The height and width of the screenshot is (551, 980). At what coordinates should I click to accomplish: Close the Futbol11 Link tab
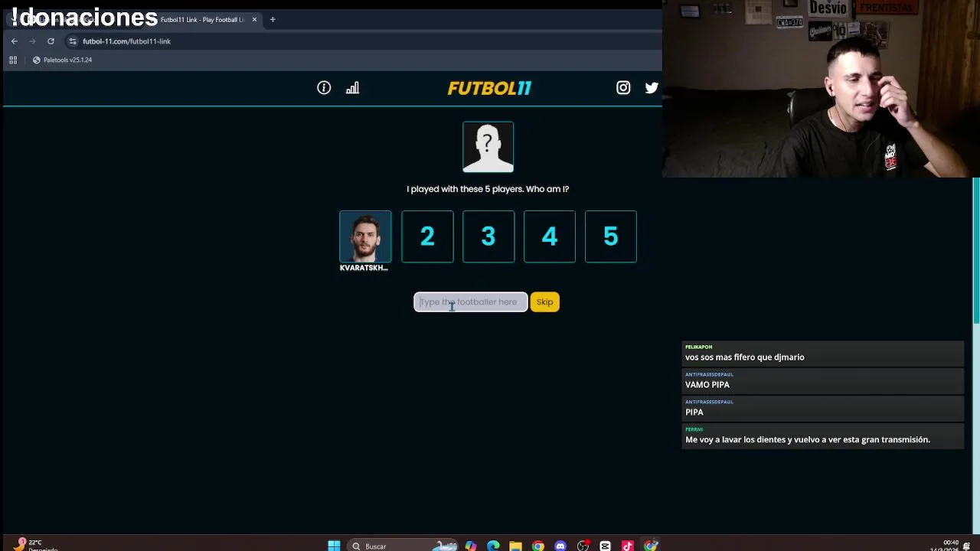tap(254, 19)
